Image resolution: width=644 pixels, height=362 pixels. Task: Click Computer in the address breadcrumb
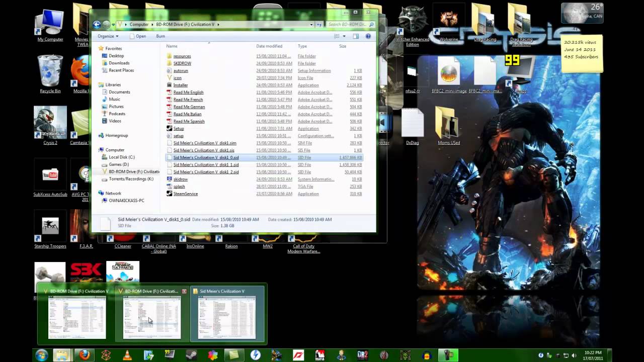(139, 24)
